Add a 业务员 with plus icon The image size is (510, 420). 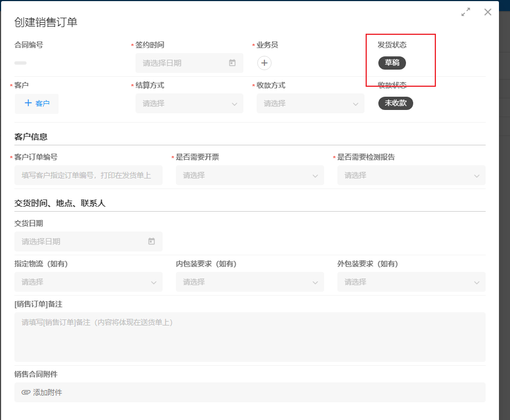[264, 63]
